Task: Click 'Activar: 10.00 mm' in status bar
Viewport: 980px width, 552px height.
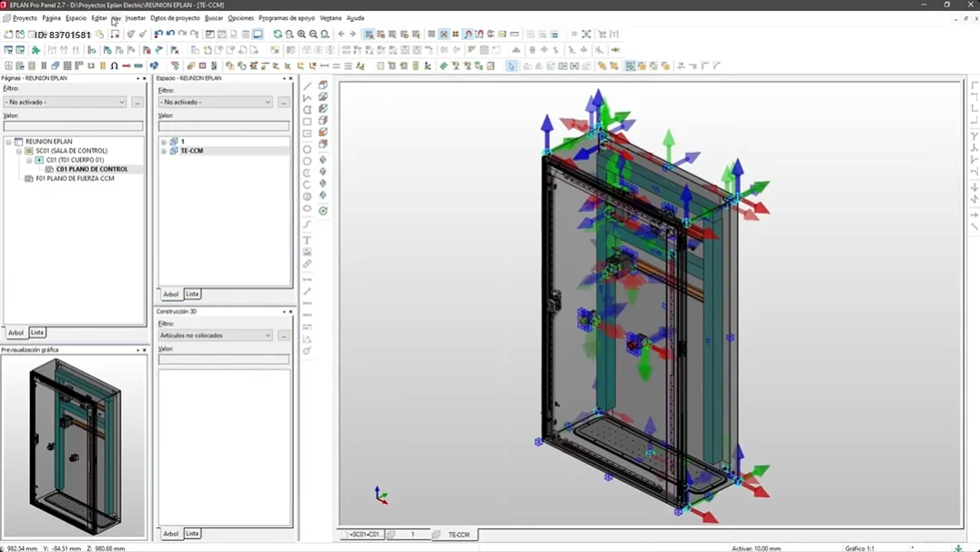Action: pos(756,548)
